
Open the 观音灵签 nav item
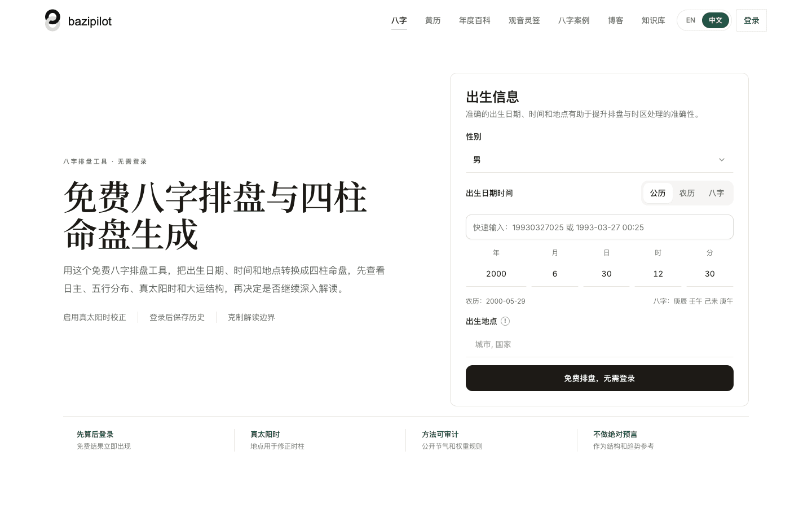click(x=524, y=20)
